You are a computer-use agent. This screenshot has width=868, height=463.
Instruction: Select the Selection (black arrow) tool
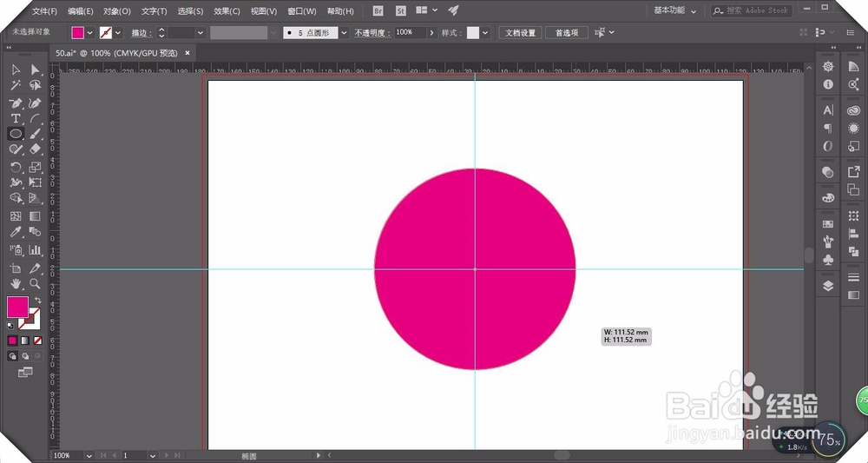tap(16, 69)
